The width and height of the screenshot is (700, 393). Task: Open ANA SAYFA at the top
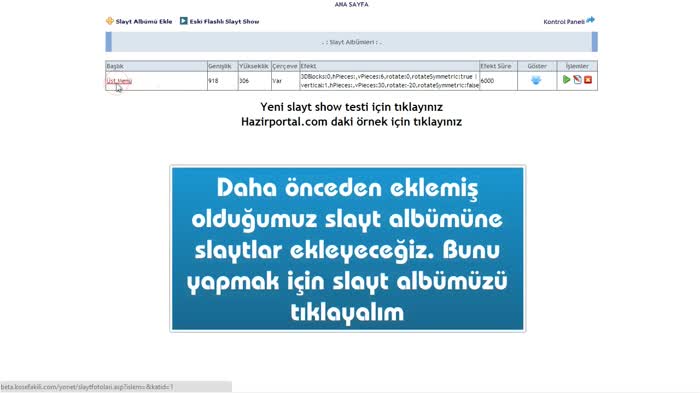[351, 4]
